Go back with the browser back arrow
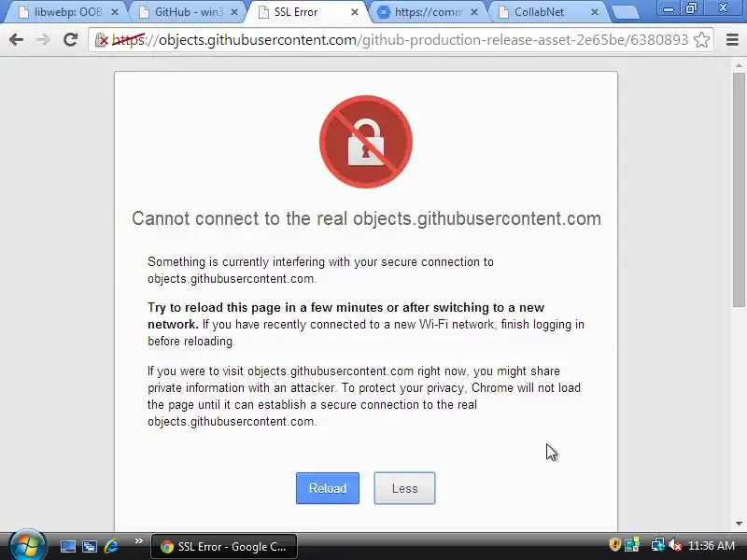This screenshot has width=747, height=560. point(16,40)
